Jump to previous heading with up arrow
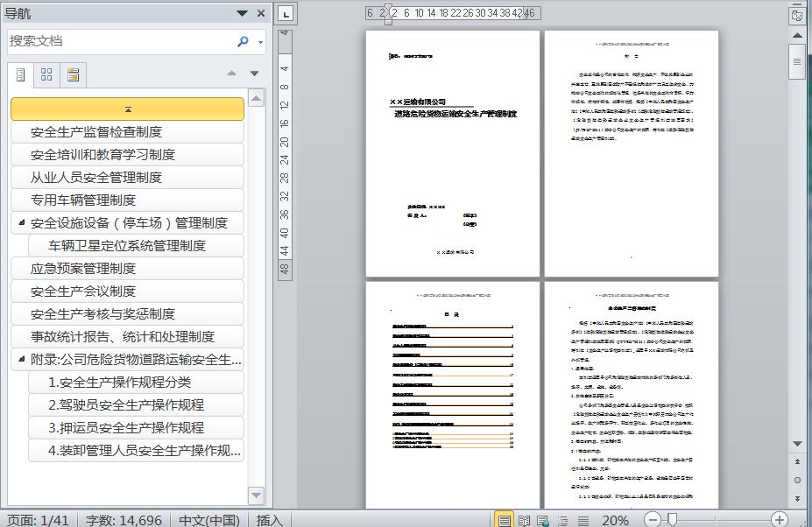Screen dimensions: 812x527 (x=232, y=74)
